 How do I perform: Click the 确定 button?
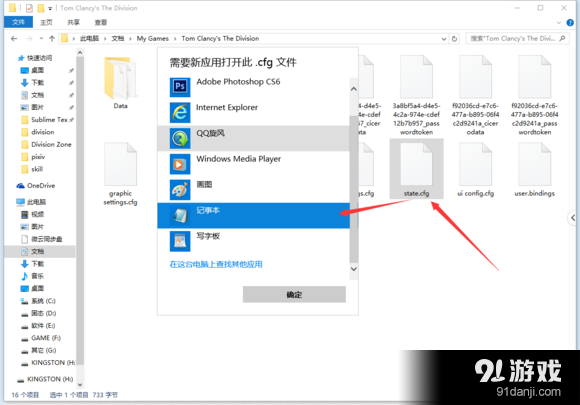[294, 294]
